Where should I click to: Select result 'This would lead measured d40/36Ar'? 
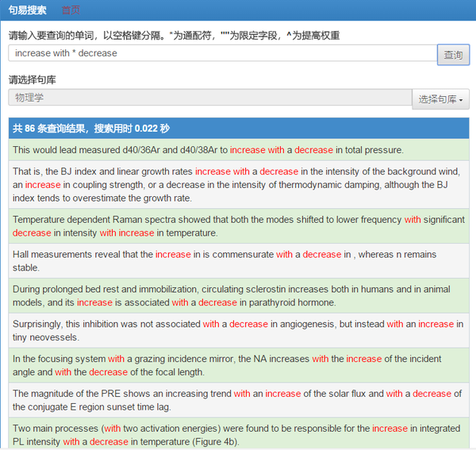(239, 150)
